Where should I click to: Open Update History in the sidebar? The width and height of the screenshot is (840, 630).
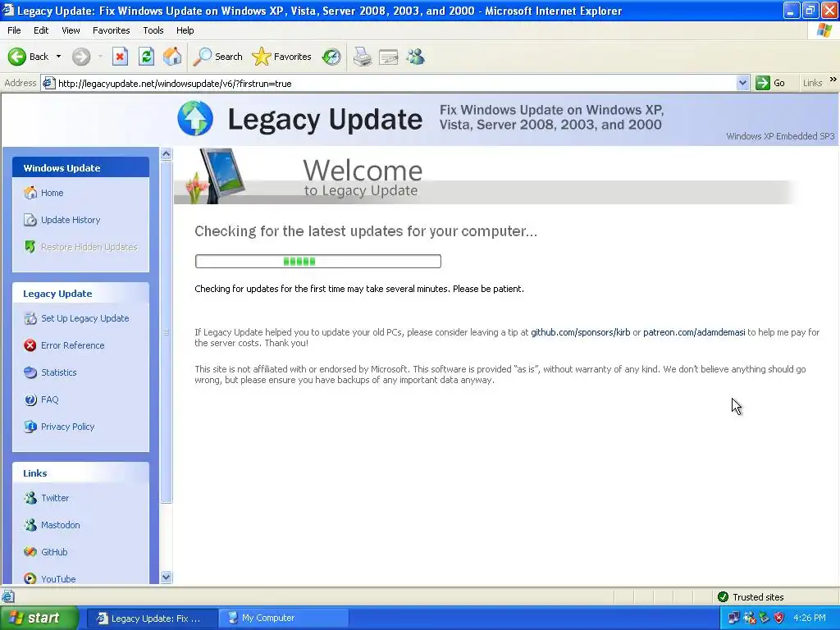pos(71,220)
